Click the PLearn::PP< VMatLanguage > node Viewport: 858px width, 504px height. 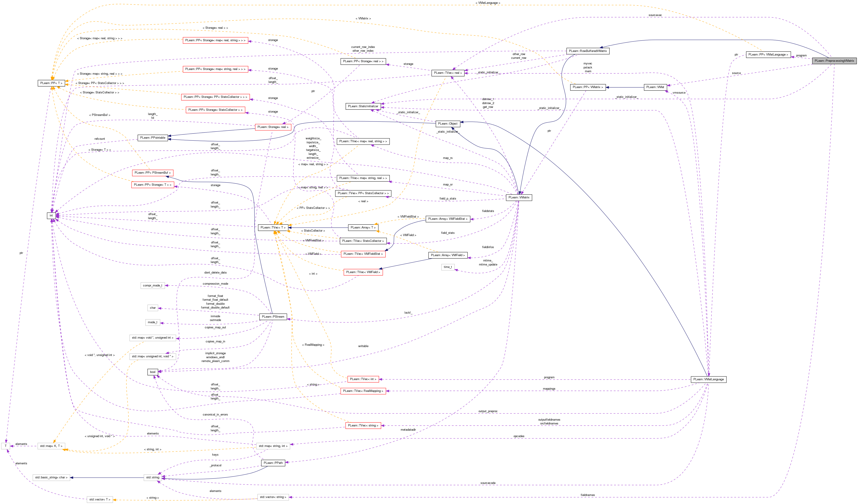768,55
